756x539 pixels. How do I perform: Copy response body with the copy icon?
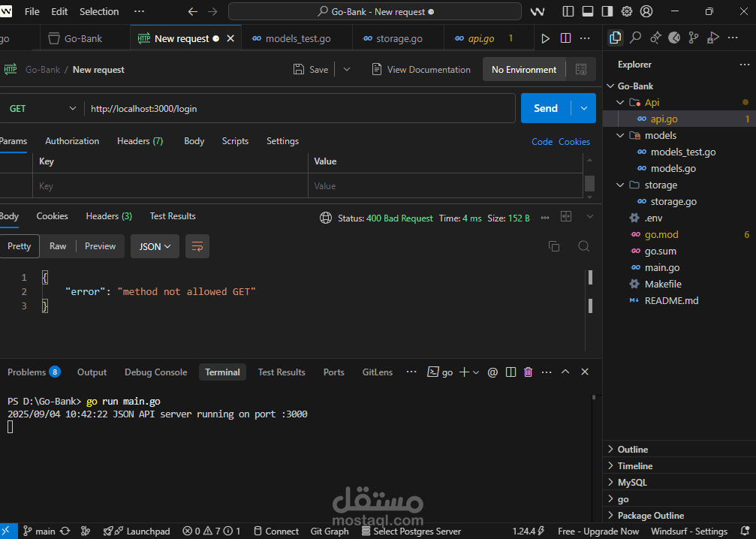click(x=554, y=246)
